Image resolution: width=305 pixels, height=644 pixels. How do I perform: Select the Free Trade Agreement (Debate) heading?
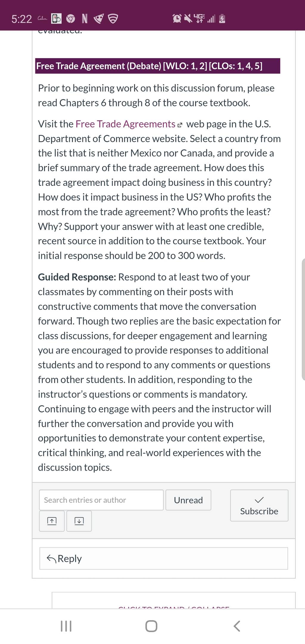coord(149,66)
